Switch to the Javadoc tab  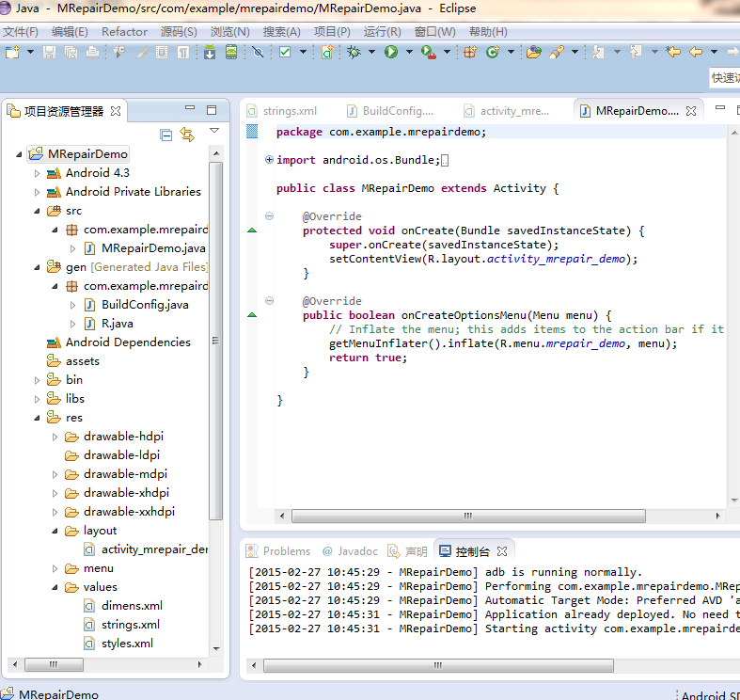pyautogui.click(x=350, y=551)
